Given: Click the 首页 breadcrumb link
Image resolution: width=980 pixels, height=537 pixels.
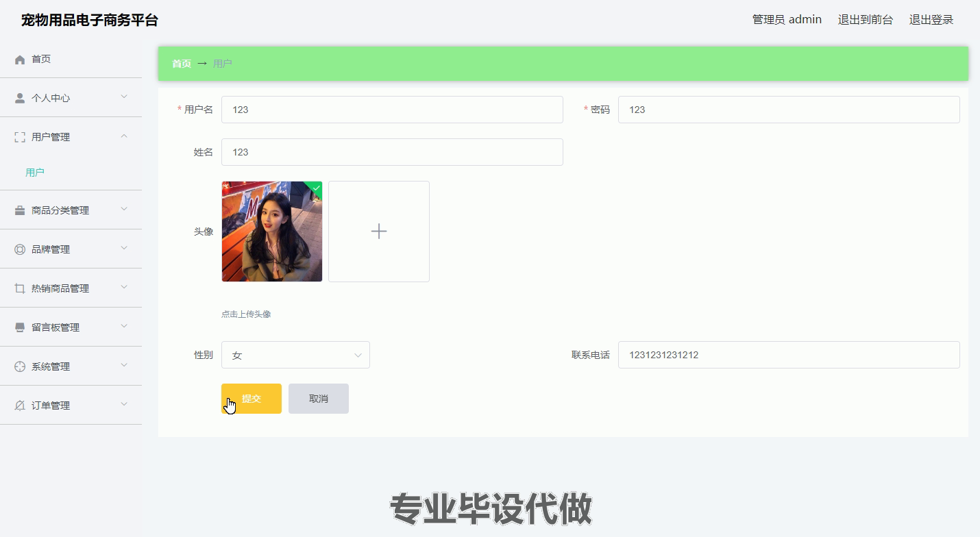Looking at the screenshot, I should pos(182,64).
